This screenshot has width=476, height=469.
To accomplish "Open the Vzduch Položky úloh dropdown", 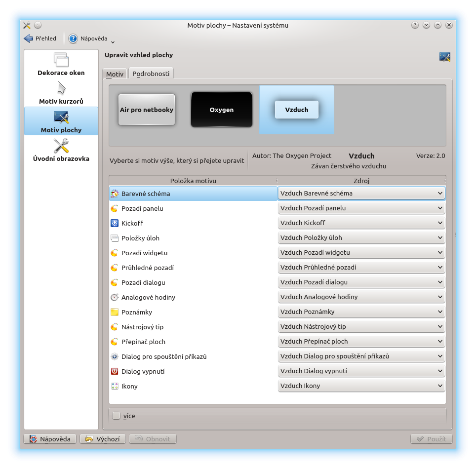I will (x=361, y=237).
